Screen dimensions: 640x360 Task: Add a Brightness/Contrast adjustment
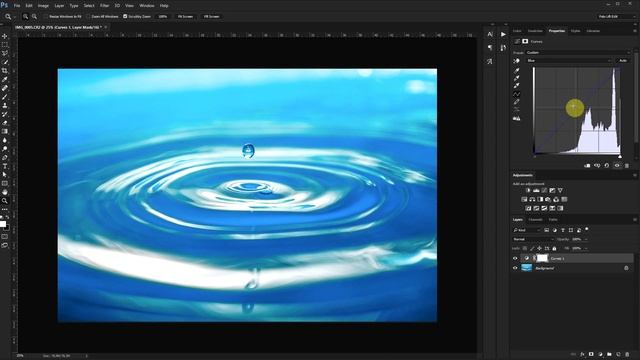click(x=528, y=191)
